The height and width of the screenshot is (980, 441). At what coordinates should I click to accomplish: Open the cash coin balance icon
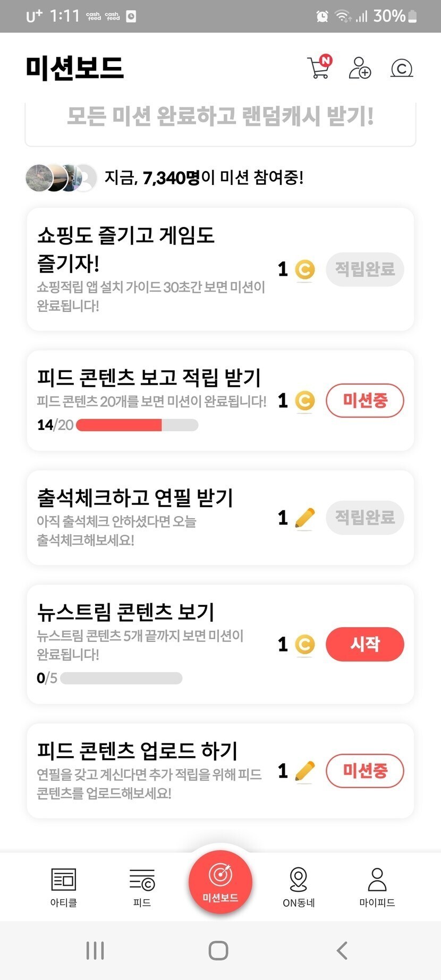pyautogui.click(x=402, y=68)
